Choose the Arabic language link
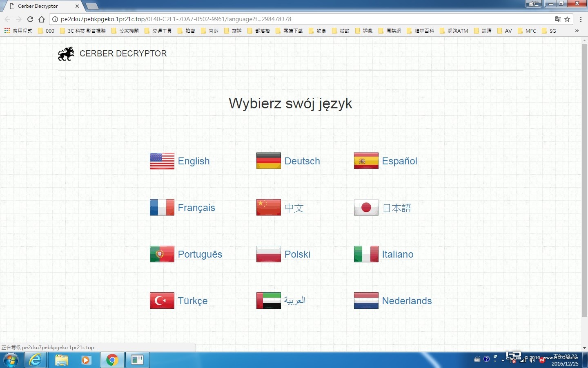Image resolution: width=588 pixels, height=368 pixels. point(295,301)
